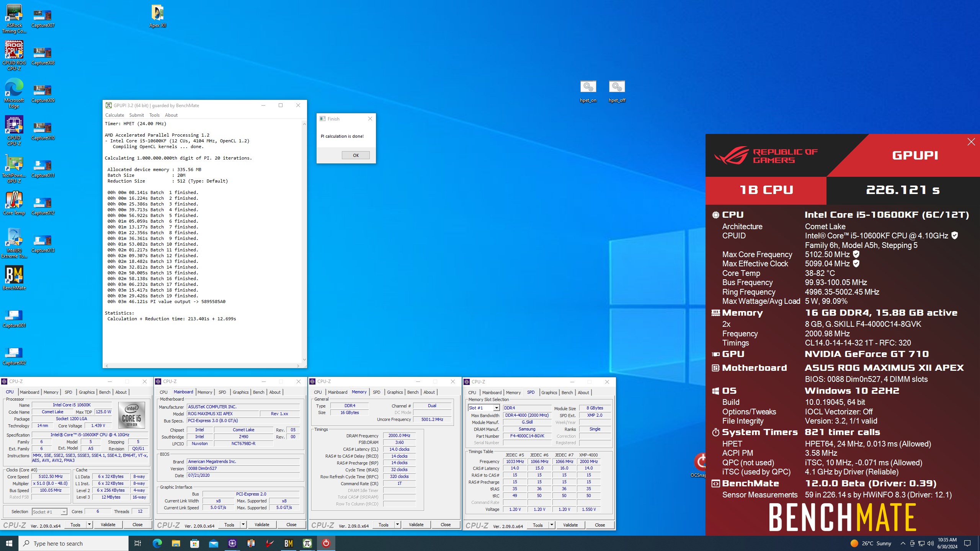Image resolution: width=980 pixels, height=551 pixels.
Task: Click GPUPI vertical scrollbar down arrow
Action: tap(304, 359)
